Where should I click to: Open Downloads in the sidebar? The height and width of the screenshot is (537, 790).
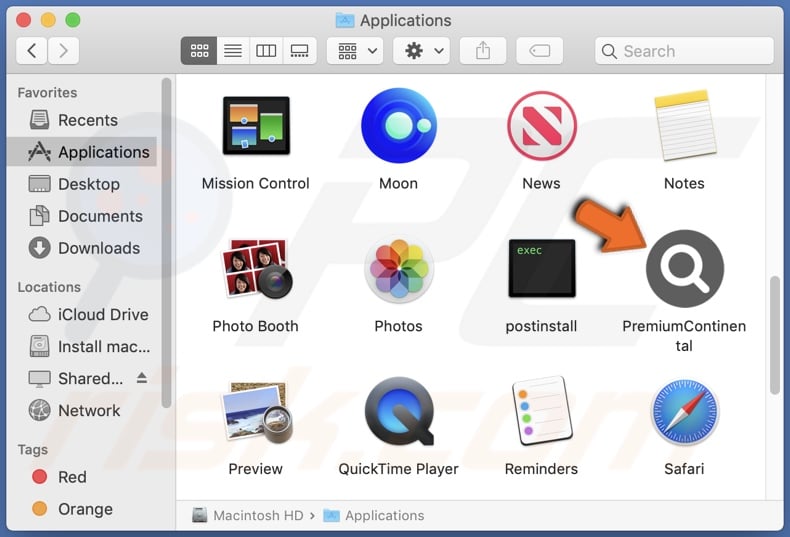pos(82,248)
